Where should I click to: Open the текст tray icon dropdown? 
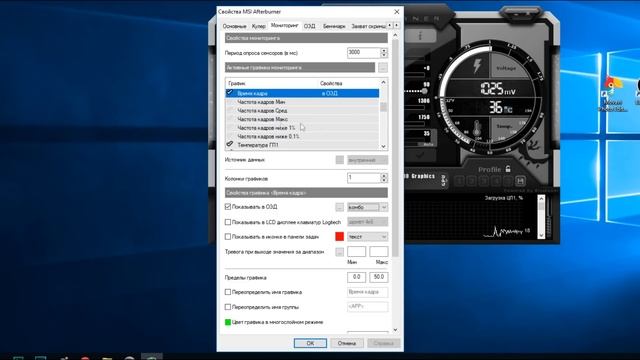pos(367,237)
